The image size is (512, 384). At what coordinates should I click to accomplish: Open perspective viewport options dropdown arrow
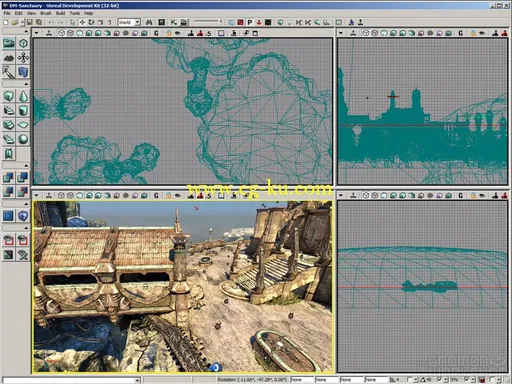[x=36, y=195]
